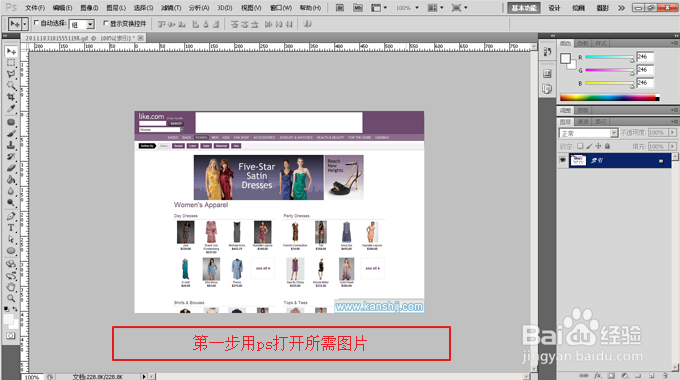Click the 索引 layer thumbnail
Viewport: 680px width, 380px height.
(578, 161)
